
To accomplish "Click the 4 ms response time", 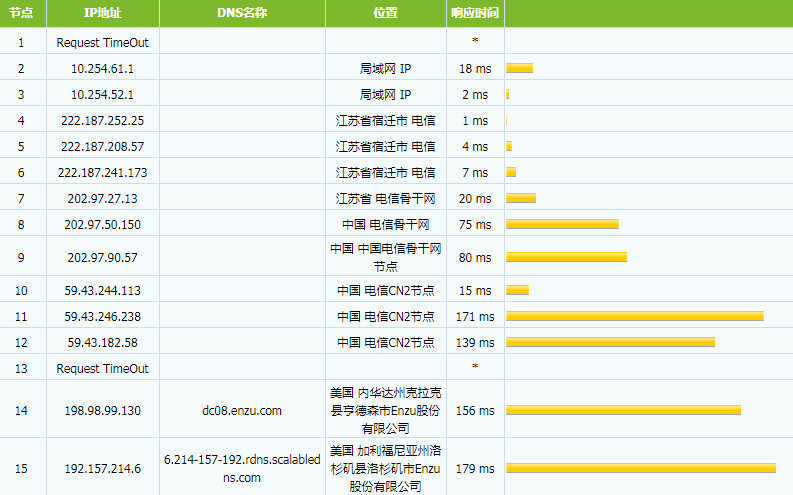I will click(x=475, y=147).
